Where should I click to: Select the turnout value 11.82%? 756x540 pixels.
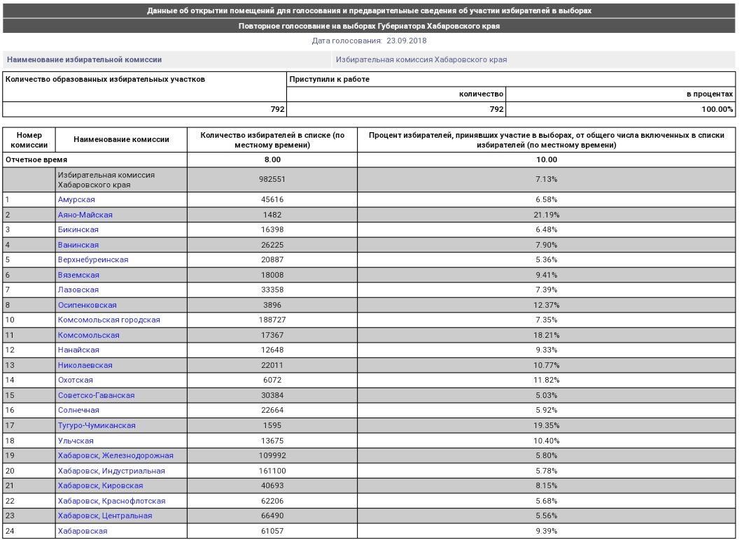pyautogui.click(x=546, y=380)
